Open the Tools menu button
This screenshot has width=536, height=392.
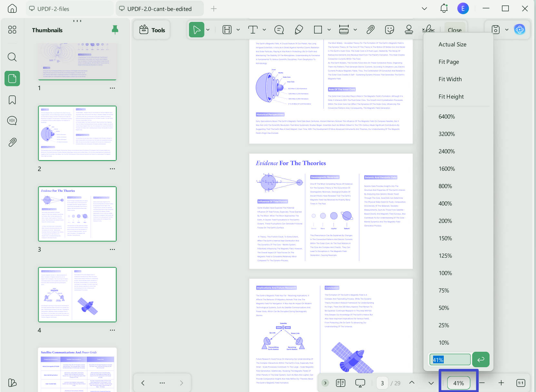(x=152, y=30)
